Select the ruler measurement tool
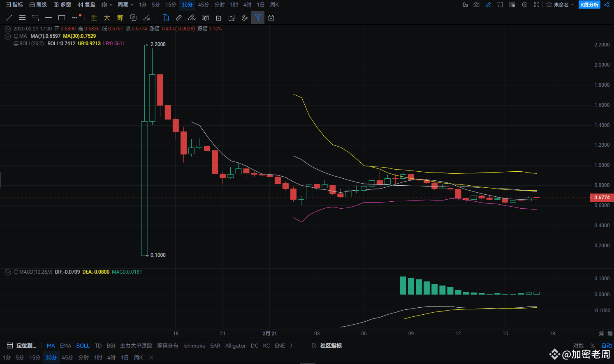 (x=179, y=18)
